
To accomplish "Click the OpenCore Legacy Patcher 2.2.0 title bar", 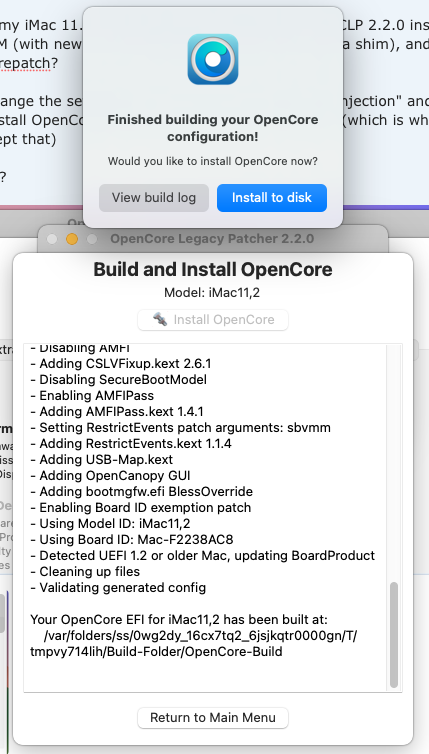I will [212, 239].
